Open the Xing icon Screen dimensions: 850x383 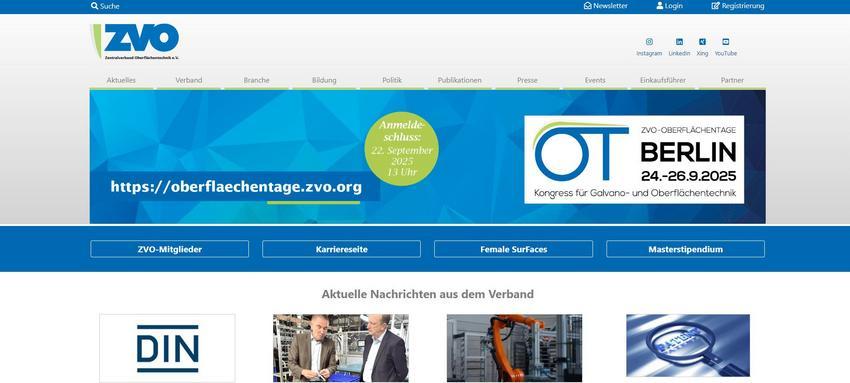[x=702, y=42]
